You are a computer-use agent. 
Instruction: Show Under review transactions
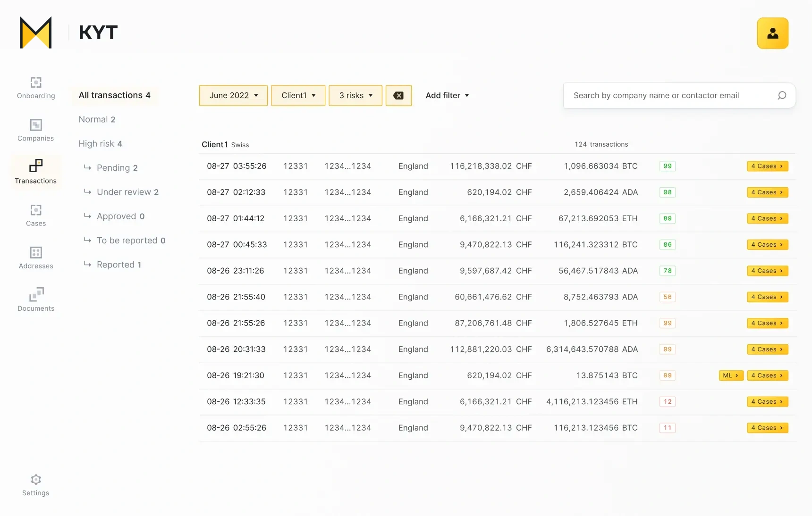click(127, 192)
